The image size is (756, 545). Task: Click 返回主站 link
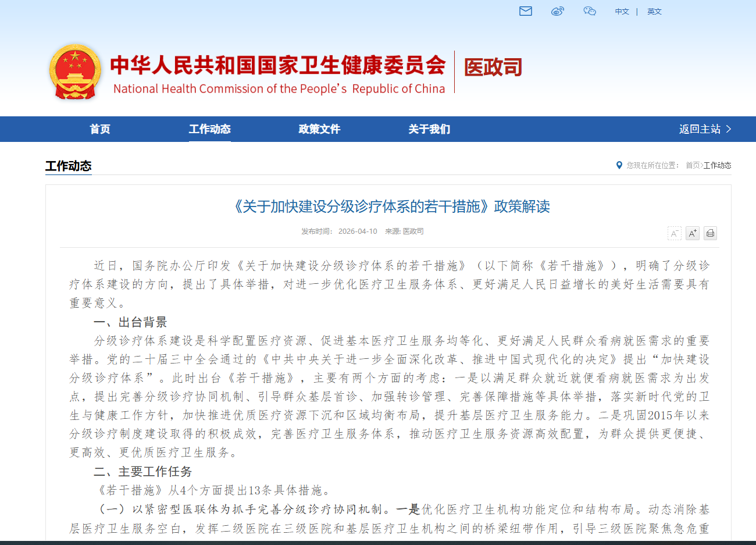(x=700, y=129)
